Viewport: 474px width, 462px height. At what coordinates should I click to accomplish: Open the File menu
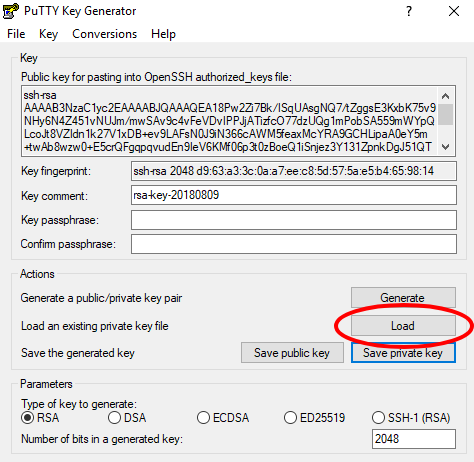coord(16,34)
